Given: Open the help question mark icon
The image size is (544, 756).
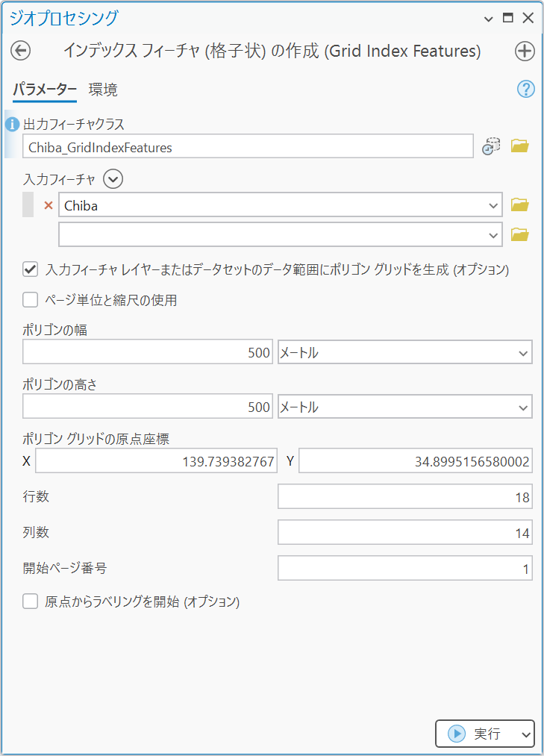Looking at the screenshot, I should pyautogui.click(x=526, y=90).
